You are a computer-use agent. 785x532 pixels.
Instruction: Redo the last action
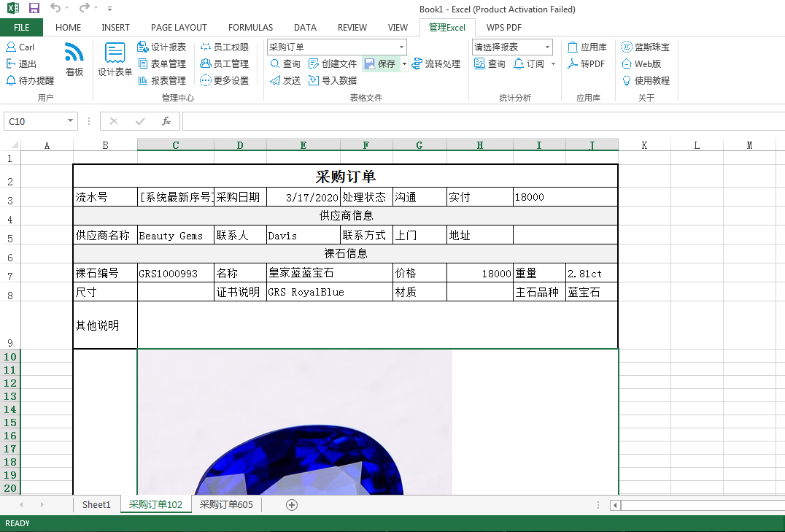point(84,8)
